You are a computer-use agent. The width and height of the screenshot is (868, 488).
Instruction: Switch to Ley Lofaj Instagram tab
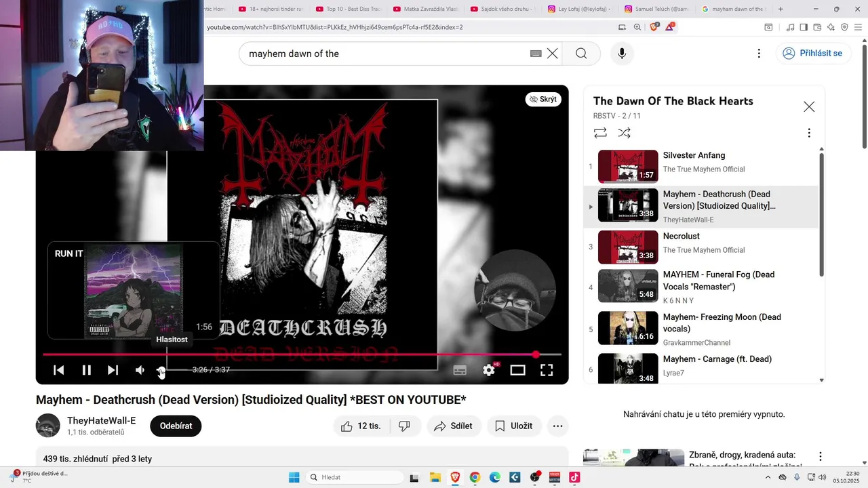point(580,9)
